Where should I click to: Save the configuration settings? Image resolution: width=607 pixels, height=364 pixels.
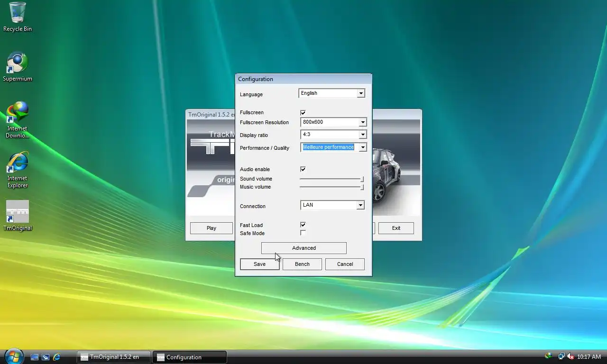(x=259, y=264)
